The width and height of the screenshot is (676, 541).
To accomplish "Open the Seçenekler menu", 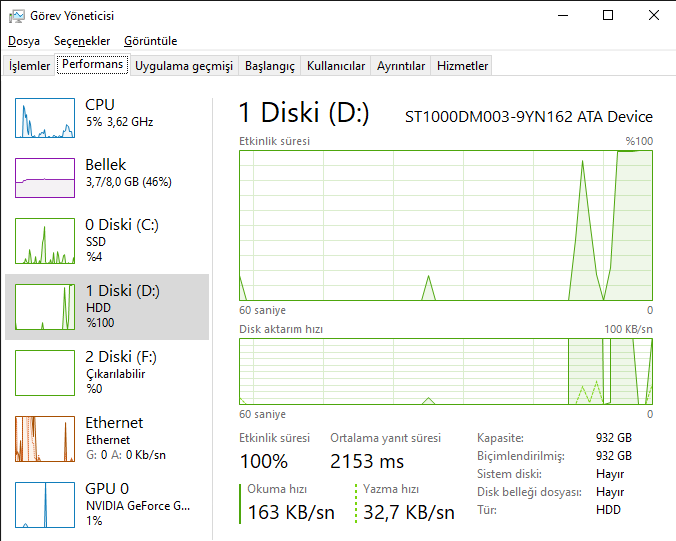I will pyautogui.click(x=82, y=41).
